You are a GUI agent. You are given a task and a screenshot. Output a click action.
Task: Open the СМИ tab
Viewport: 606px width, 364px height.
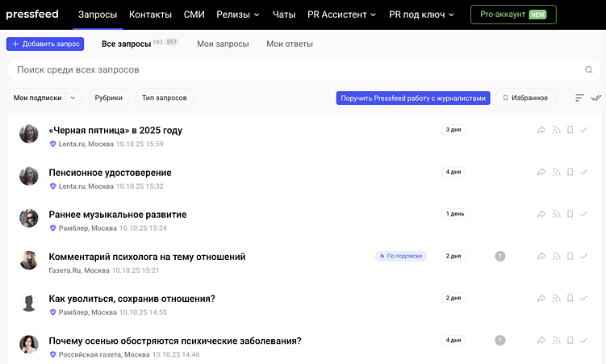(194, 15)
